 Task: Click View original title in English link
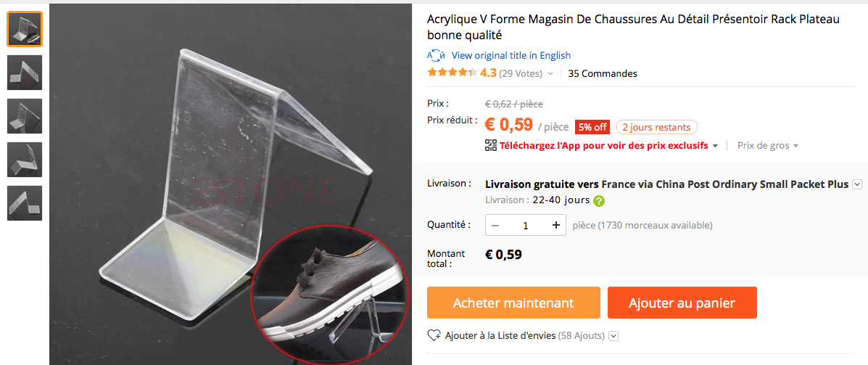511,55
